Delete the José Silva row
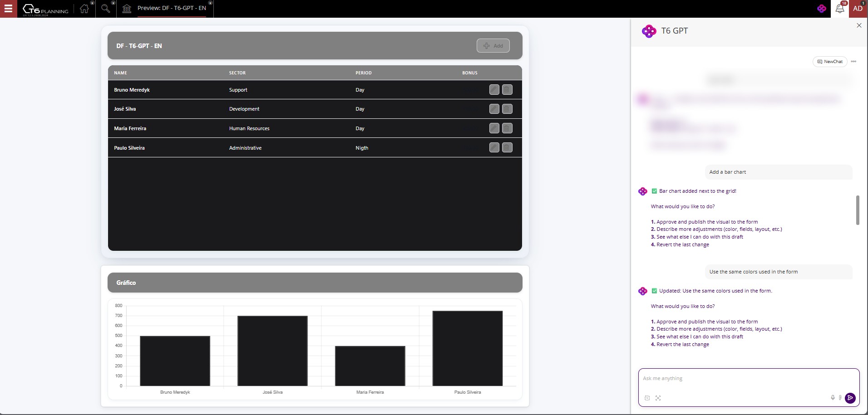The height and width of the screenshot is (415, 868). (507, 109)
